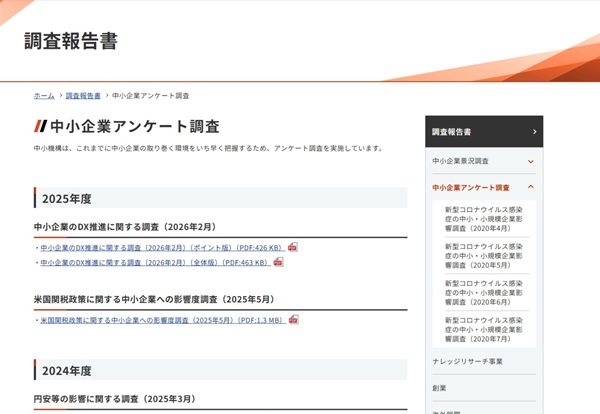Open the DX推進に関する調査 全体版 PDF link
The image size is (600, 414).
[154, 262]
